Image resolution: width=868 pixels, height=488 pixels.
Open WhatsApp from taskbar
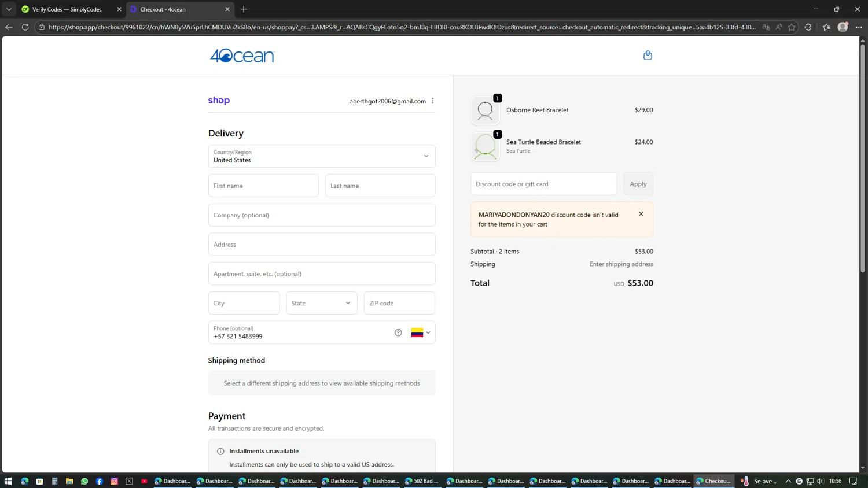click(84, 481)
